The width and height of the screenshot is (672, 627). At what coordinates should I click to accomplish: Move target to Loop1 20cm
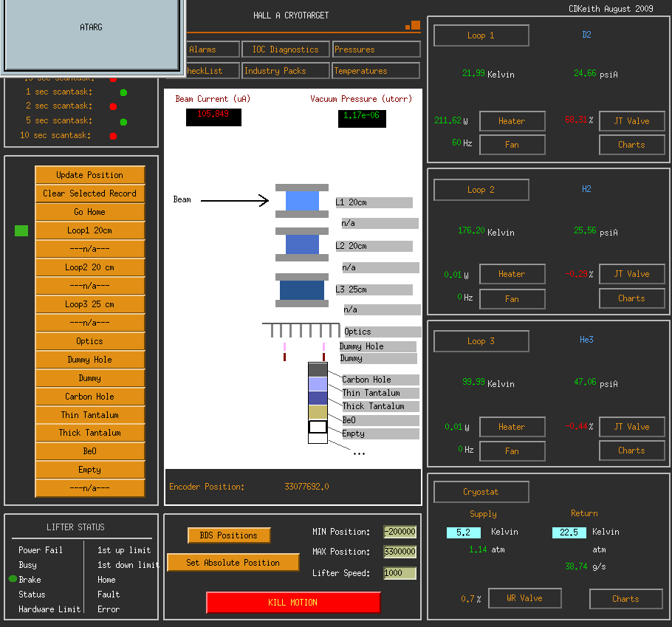pos(90,230)
